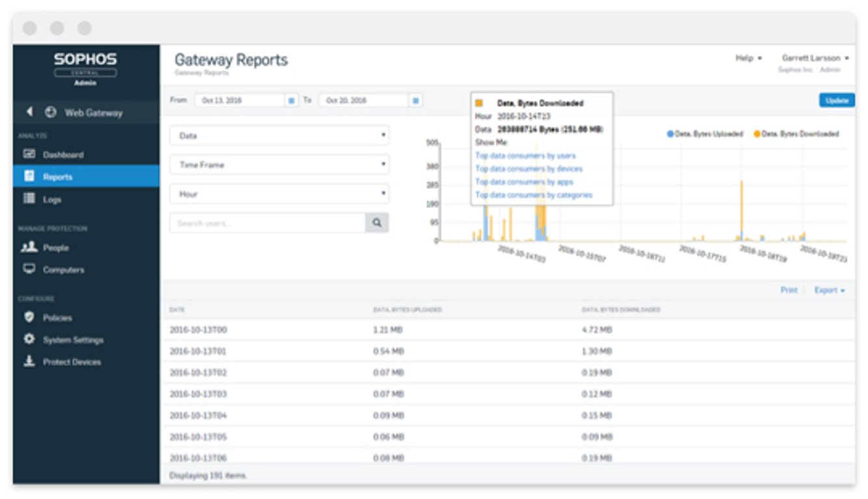Click the Protect Devices download icon
The width and height of the screenshot is (868, 499).
pos(29,362)
